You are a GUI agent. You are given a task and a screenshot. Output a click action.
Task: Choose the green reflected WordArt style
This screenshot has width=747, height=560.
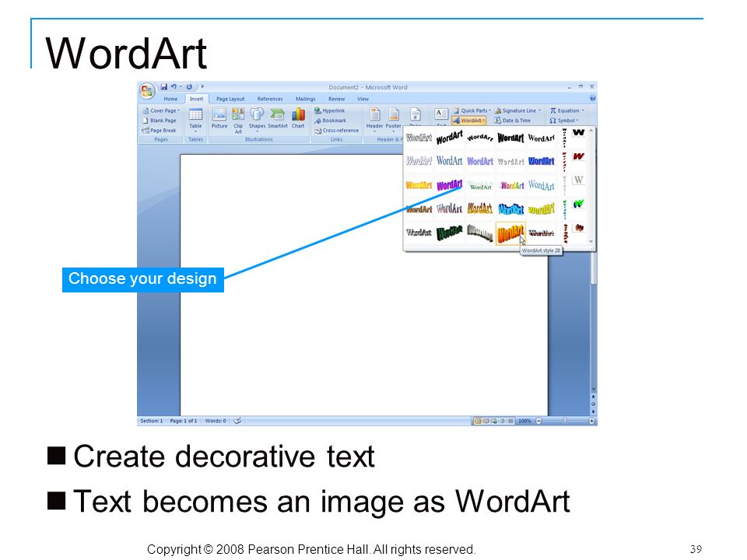(x=480, y=185)
